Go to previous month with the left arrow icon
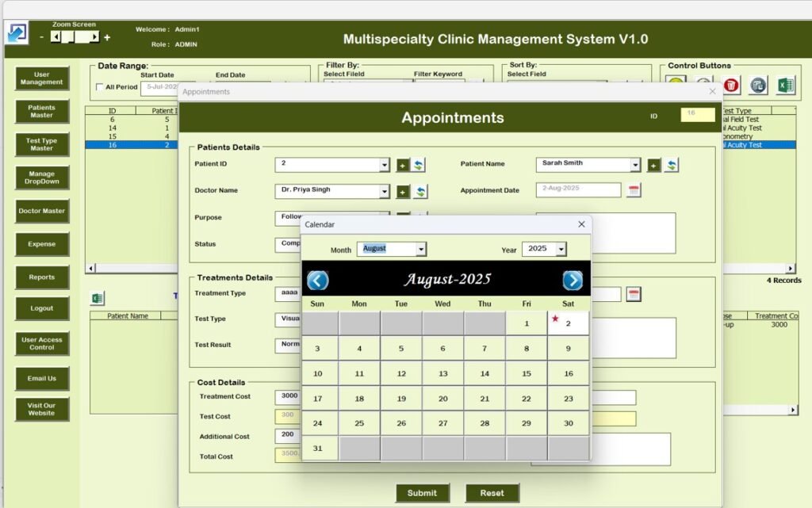This screenshot has width=812, height=508. 318,281
